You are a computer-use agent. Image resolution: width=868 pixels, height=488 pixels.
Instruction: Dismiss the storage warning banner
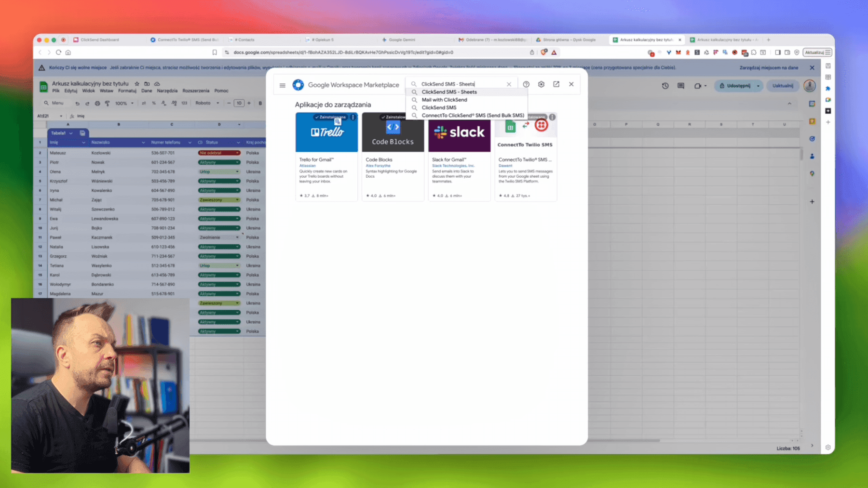click(x=812, y=68)
